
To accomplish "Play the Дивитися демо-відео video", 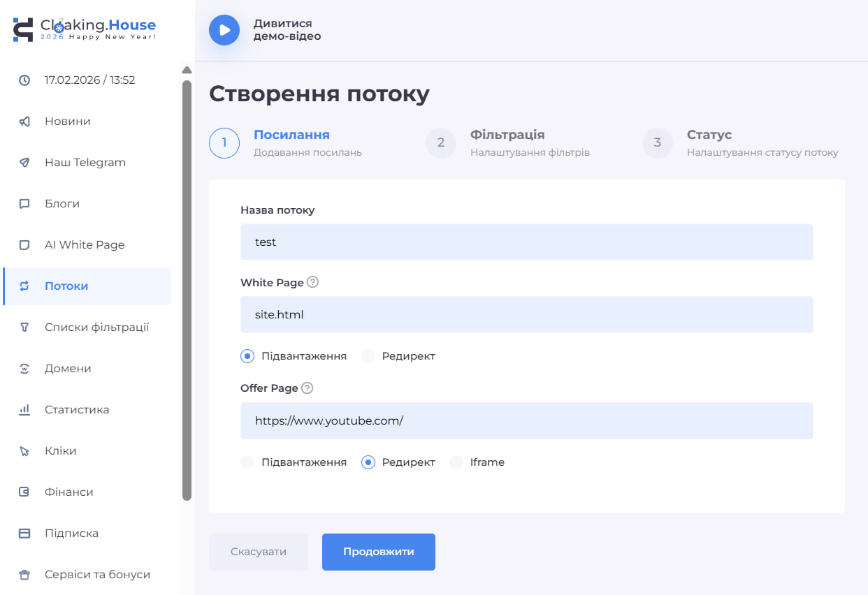I will [224, 30].
